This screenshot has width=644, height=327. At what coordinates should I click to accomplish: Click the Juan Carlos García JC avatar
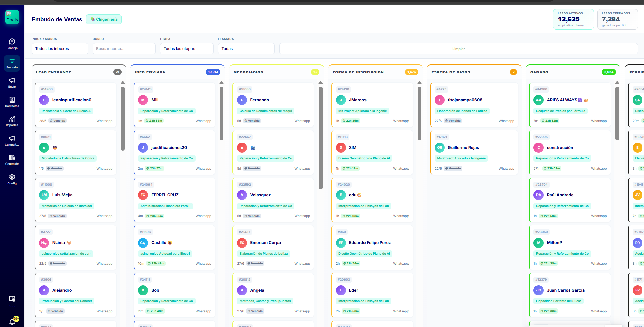[x=539, y=290]
